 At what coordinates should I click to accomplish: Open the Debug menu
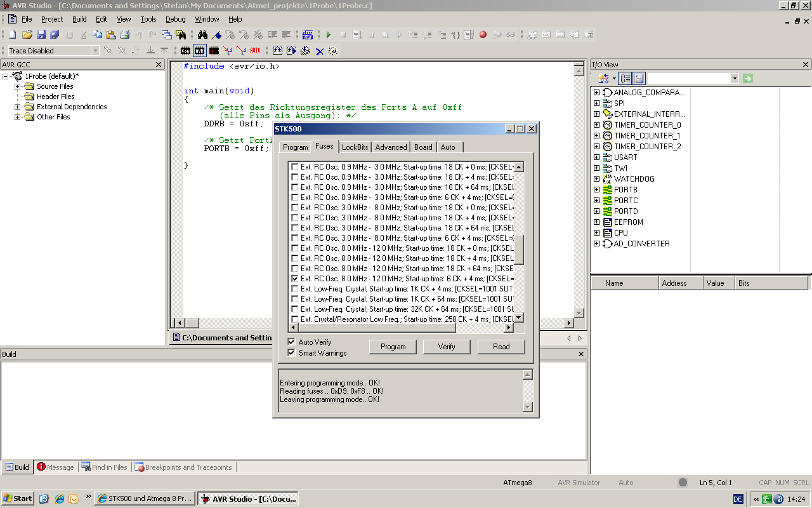coord(176,19)
